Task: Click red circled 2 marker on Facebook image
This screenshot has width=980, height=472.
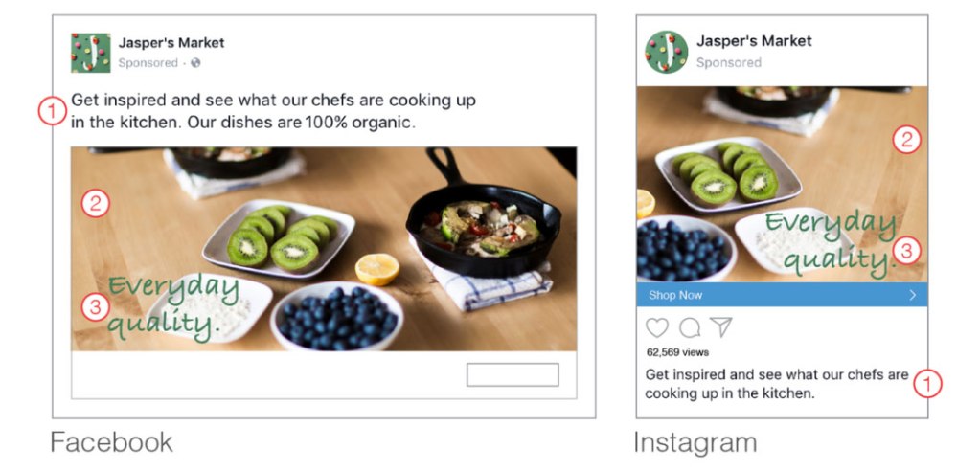Action: (96, 203)
